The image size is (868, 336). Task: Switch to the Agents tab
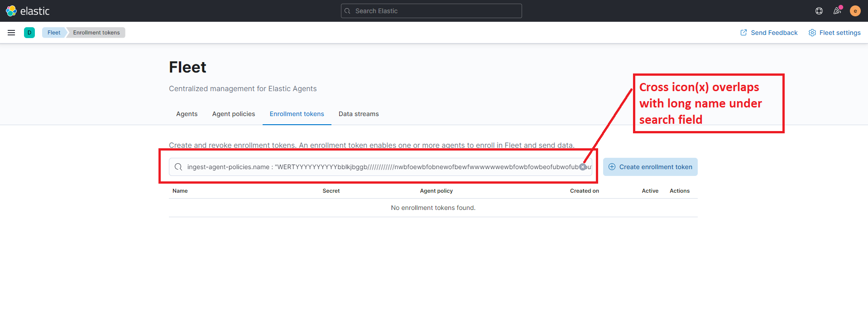[187, 114]
